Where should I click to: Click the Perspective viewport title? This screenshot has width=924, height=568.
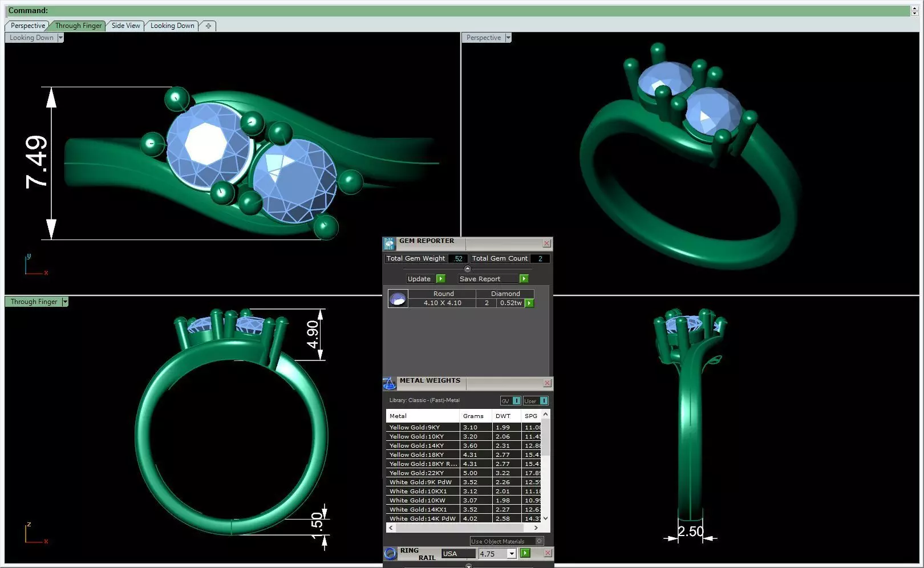coord(483,38)
